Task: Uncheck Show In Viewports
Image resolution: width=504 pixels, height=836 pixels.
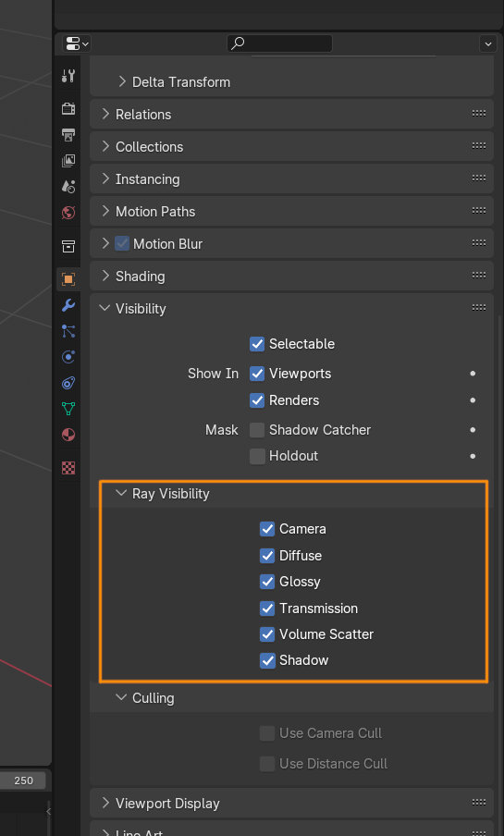Action: tap(257, 374)
